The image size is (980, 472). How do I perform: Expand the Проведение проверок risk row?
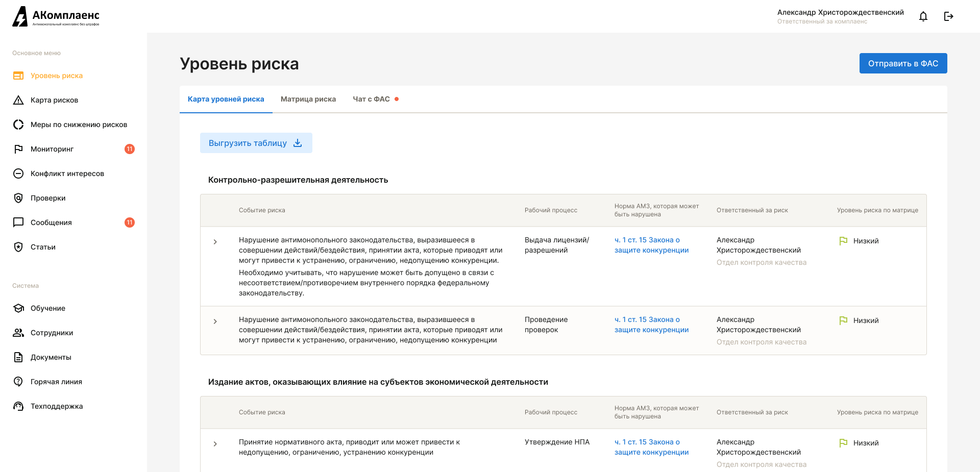pyautogui.click(x=215, y=321)
